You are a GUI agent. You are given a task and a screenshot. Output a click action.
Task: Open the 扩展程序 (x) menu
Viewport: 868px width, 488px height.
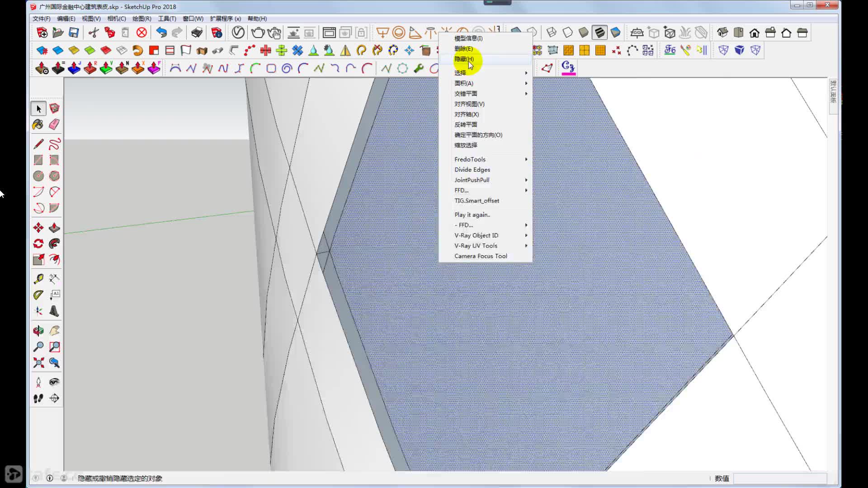click(225, 19)
